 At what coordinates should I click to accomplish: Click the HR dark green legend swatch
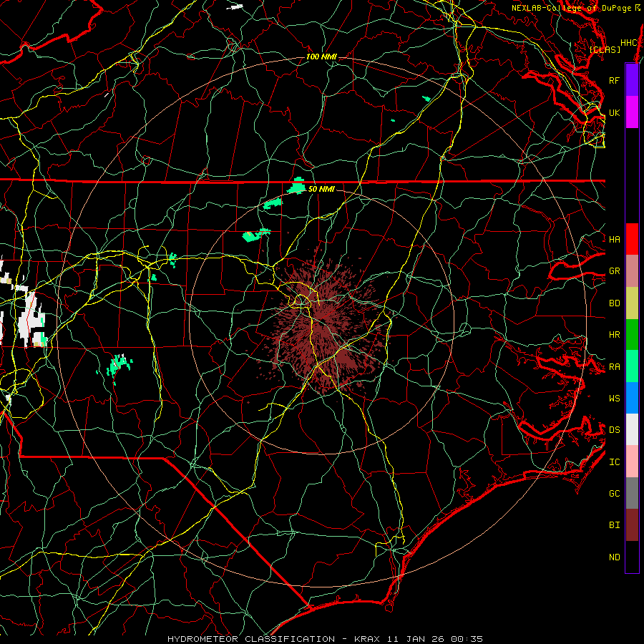632,334
